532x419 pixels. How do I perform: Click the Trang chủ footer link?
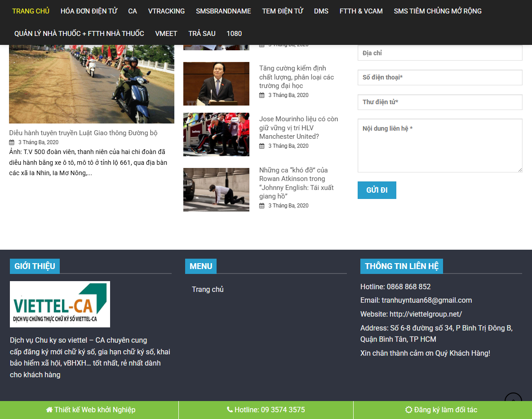pyautogui.click(x=208, y=289)
